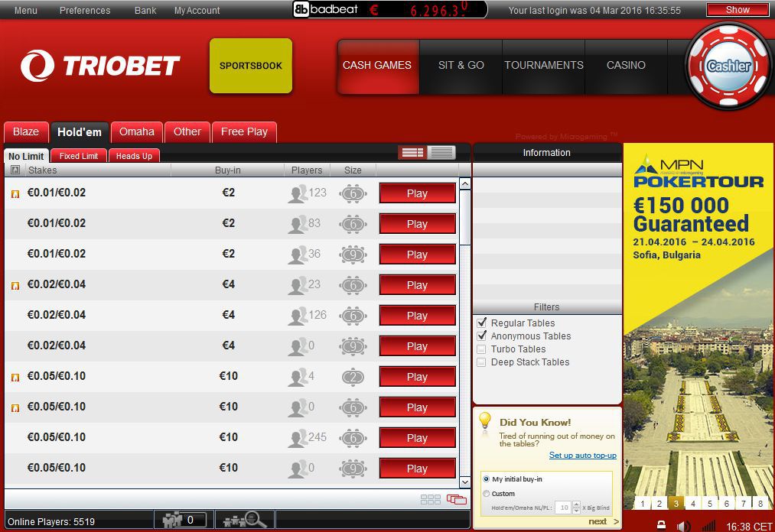Click the big blind multiplier input field
This screenshot has height=532, width=775.
coord(563,508)
